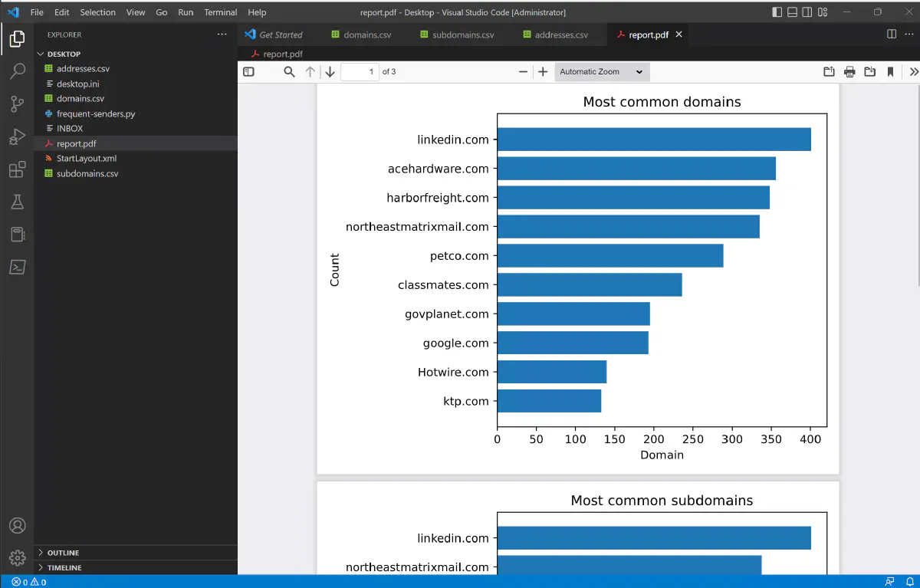
Task: Open the Extensions view
Action: pyautogui.click(x=17, y=169)
